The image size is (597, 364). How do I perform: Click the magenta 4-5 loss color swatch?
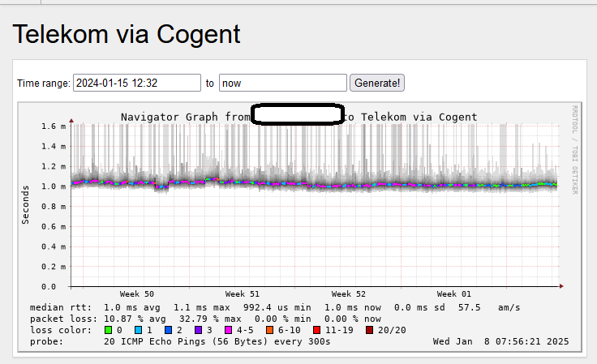[229, 330]
